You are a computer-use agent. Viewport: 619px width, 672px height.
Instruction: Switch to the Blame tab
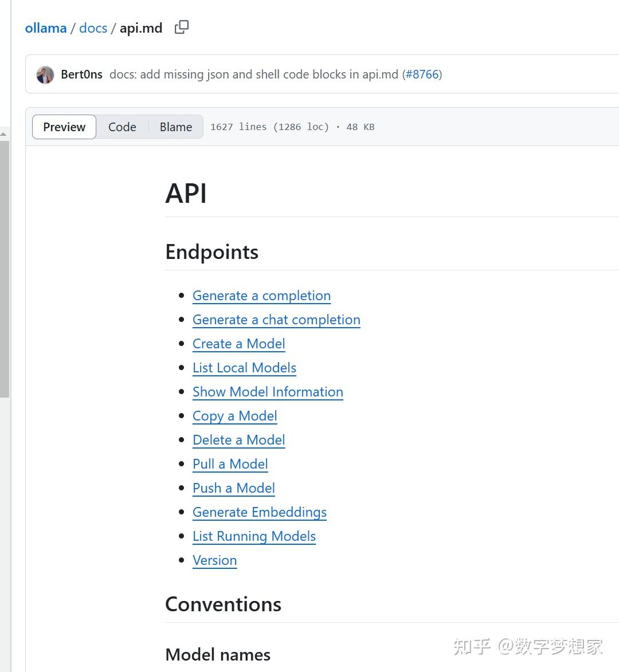click(176, 127)
